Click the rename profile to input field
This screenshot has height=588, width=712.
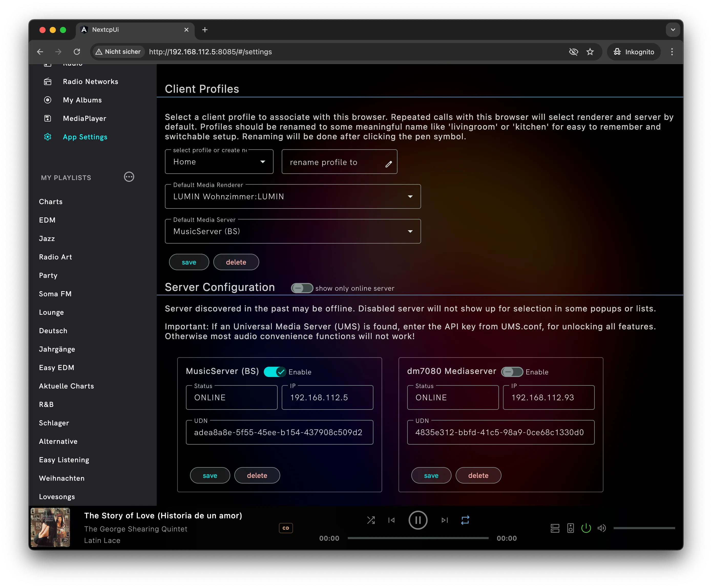[x=339, y=162]
